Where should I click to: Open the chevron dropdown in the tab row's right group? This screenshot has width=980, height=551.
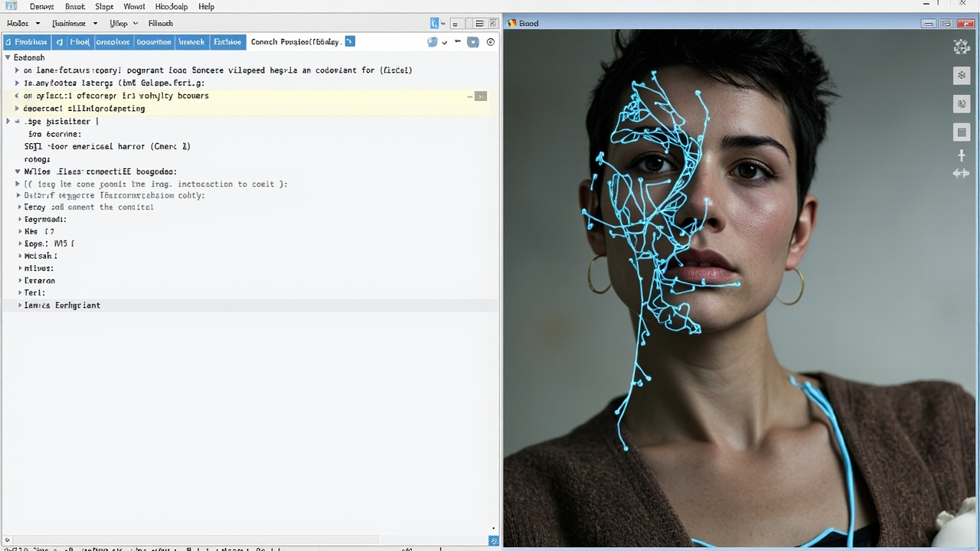coord(445,42)
